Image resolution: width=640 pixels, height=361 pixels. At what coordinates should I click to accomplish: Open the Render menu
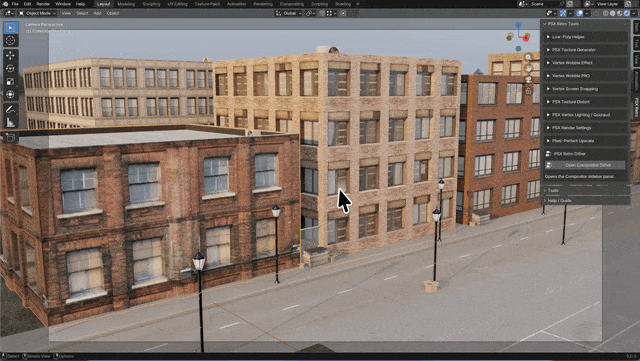(43, 4)
